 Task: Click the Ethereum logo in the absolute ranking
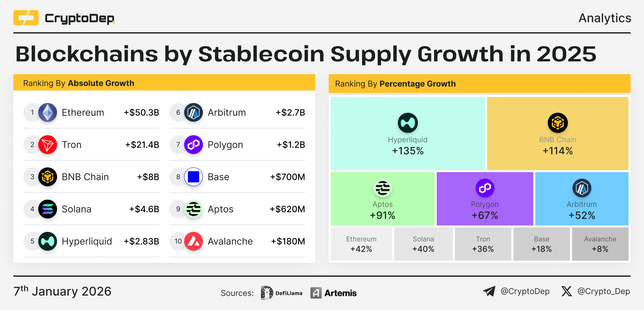[48, 112]
